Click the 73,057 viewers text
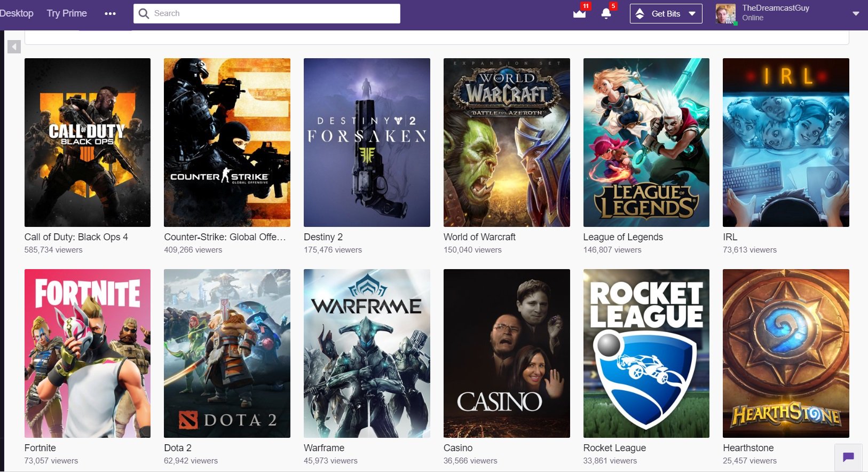Image resolution: width=868 pixels, height=472 pixels. [51, 461]
